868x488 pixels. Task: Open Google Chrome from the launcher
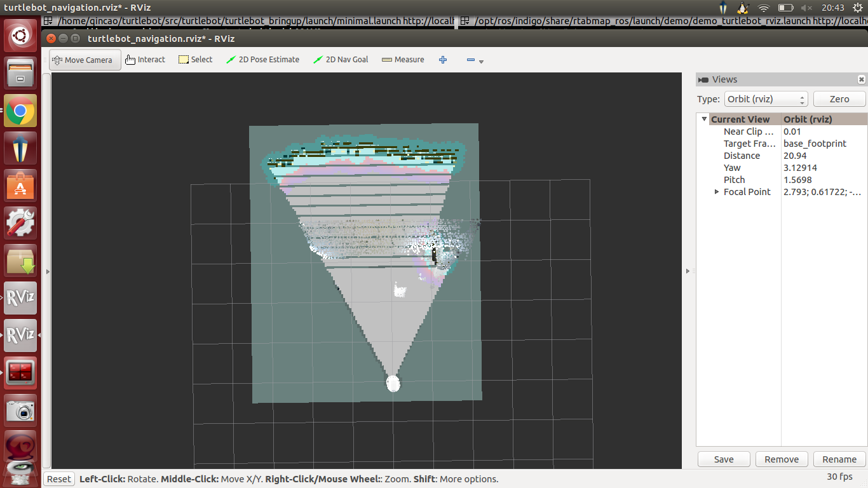click(x=20, y=112)
